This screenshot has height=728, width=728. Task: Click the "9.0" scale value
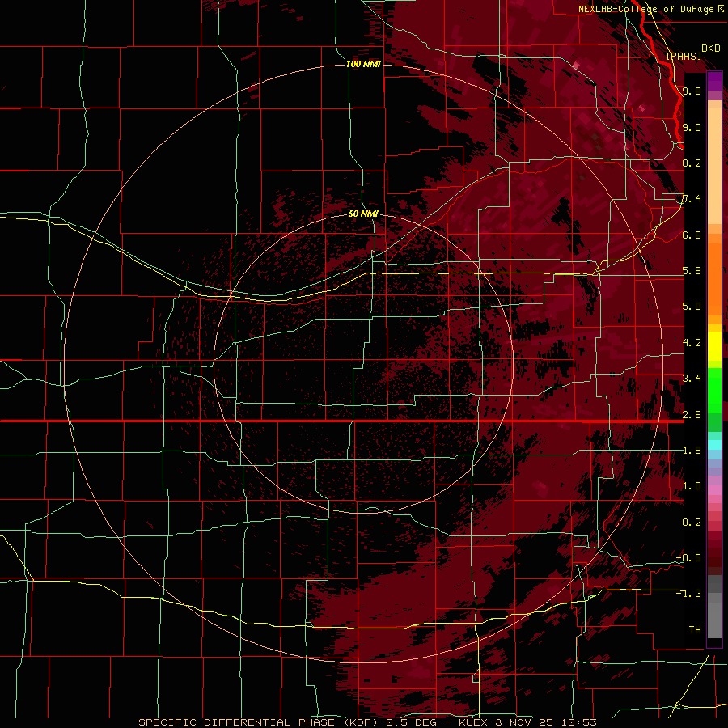[692, 127]
